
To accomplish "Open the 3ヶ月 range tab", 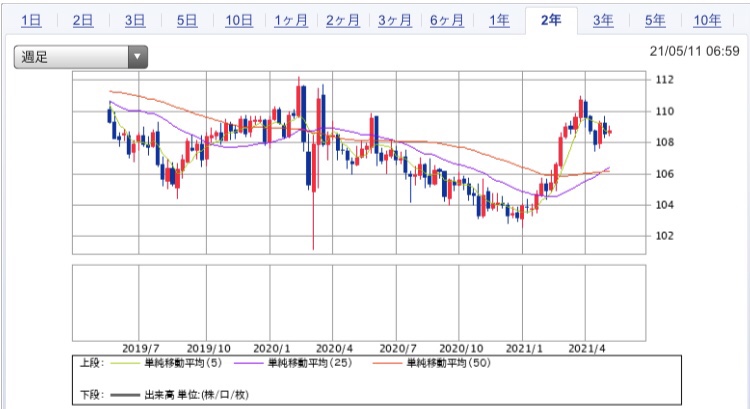I will pyautogui.click(x=395, y=20).
